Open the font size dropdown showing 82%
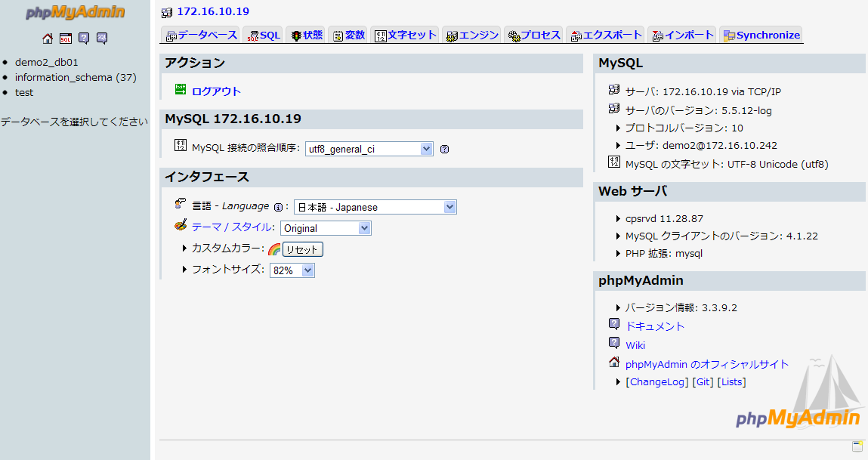868x460 pixels. point(292,270)
